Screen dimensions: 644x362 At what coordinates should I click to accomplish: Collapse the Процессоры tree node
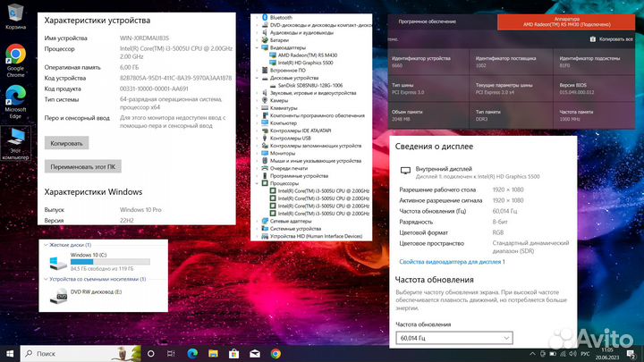click(257, 183)
